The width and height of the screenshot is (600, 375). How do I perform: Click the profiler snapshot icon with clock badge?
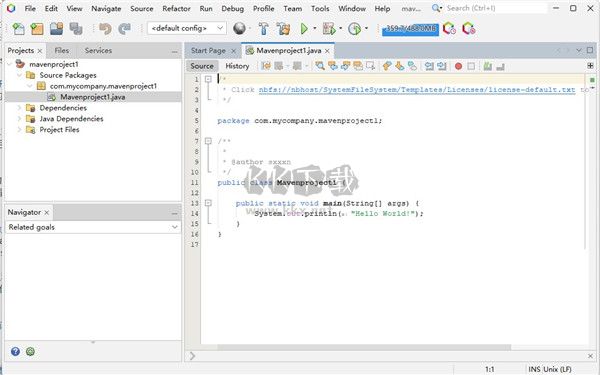[449, 28]
